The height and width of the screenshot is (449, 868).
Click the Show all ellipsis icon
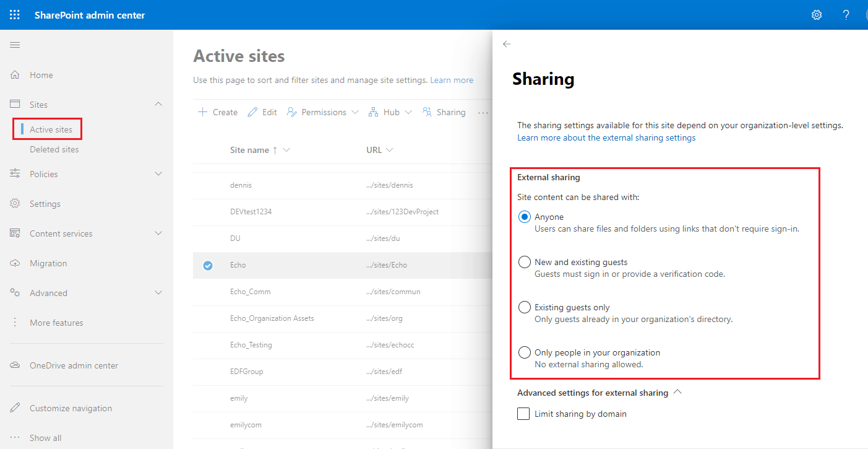point(15,438)
